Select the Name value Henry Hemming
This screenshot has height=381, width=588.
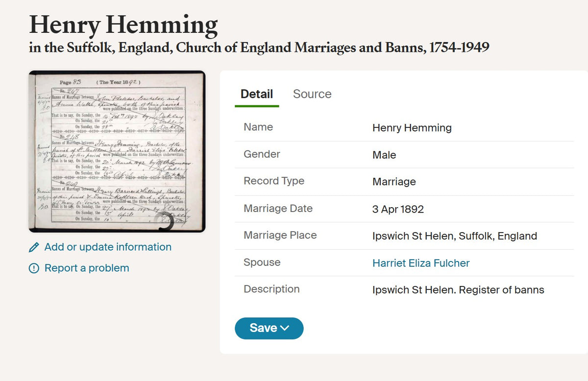tap(412, 128)
